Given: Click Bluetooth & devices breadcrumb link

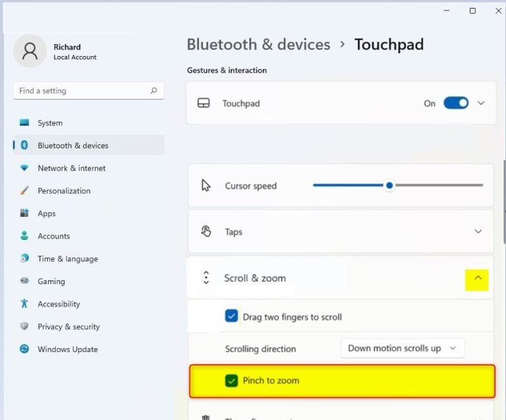Looking at the screenshot, I should point(258,45).
